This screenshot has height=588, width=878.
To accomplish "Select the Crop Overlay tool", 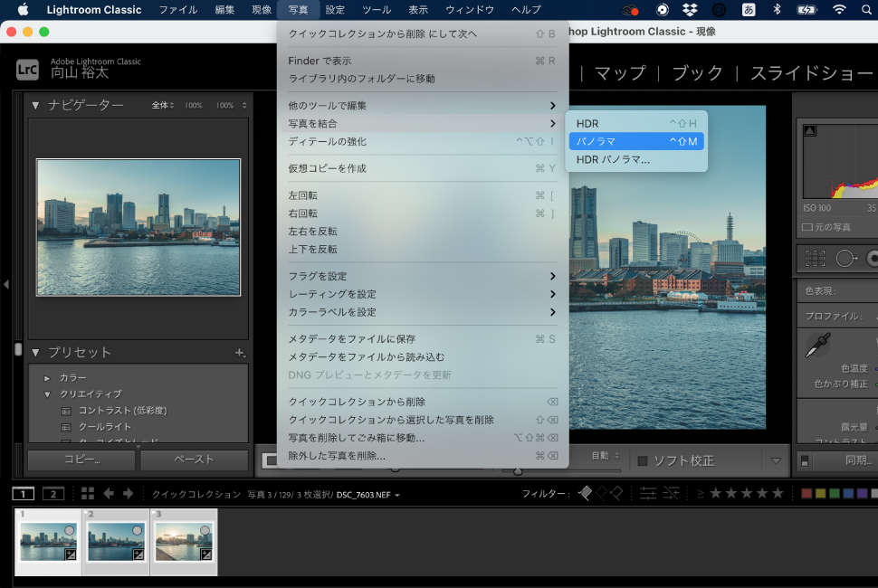I will pyautogui.click(x=816, y=259).
